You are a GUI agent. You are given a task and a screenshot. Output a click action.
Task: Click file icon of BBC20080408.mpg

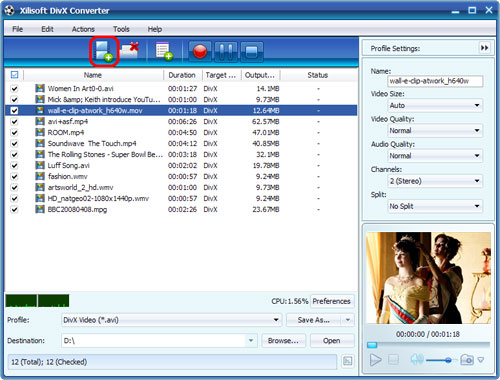pos(40,209)
